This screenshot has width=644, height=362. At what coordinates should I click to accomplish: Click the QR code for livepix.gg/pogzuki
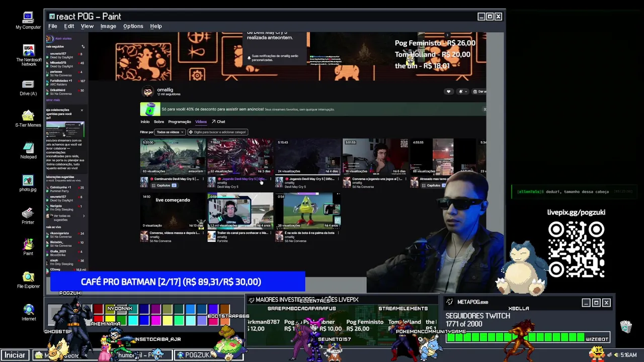[x=576, y=250]
